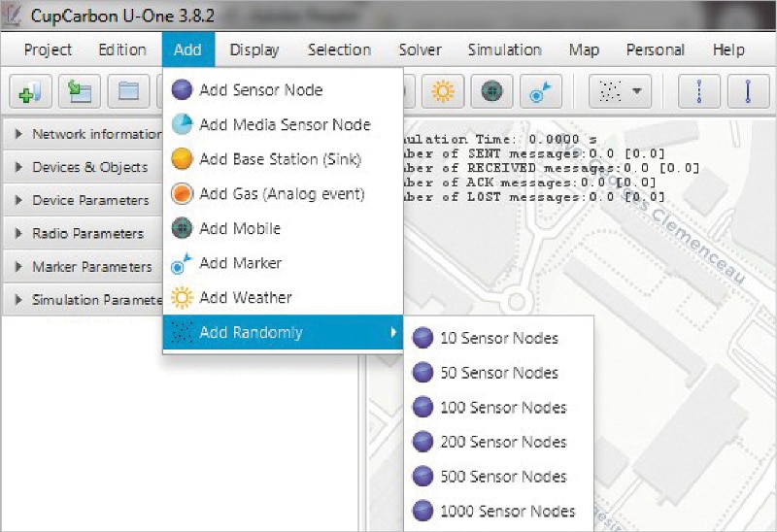Click the folder icon in the toolbar
This screenshot has height=532, width=777.
[x=128, y=92]
